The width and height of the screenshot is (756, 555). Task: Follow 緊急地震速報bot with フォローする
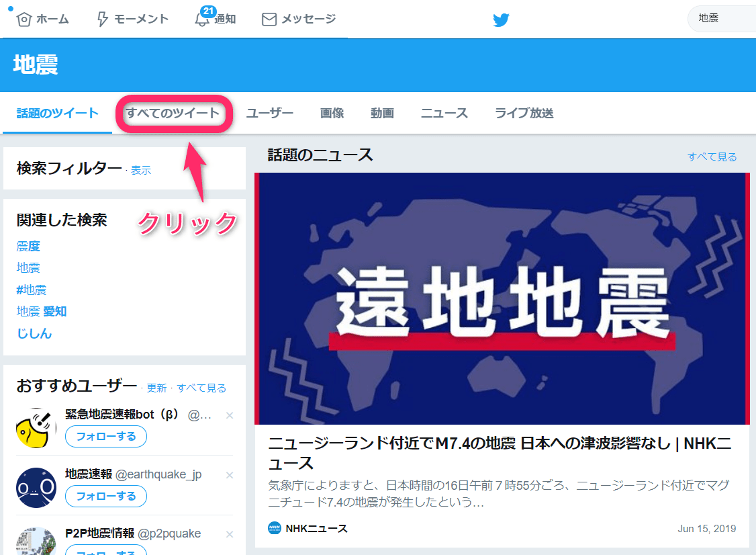tap(106, 437)
